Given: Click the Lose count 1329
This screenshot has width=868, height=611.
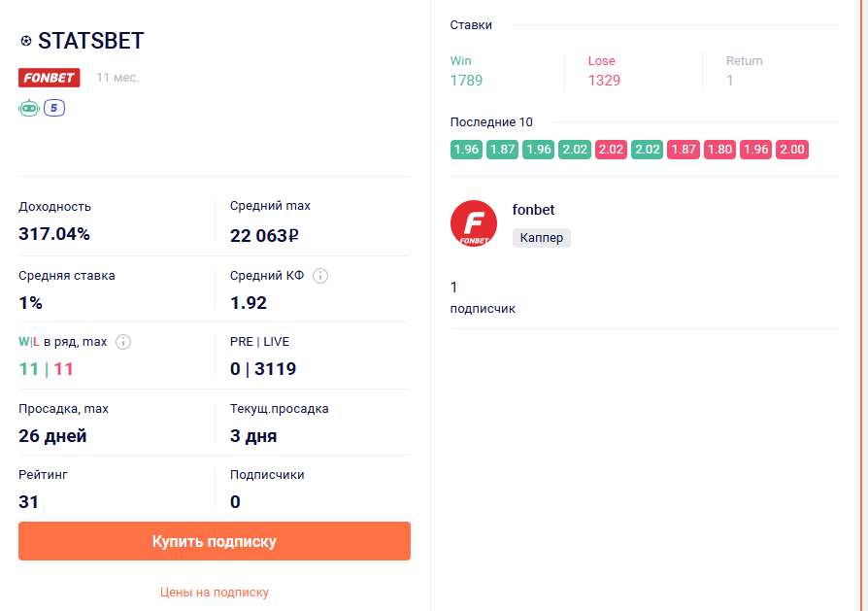Looking at the screenshot, I should pyautogui.click(x=604, y=81).
